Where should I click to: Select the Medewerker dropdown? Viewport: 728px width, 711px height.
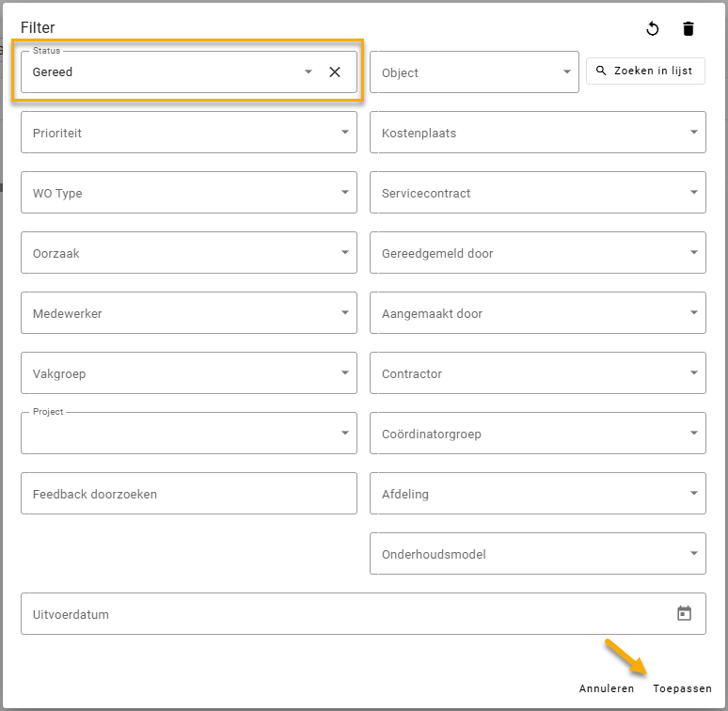point(188,313)
